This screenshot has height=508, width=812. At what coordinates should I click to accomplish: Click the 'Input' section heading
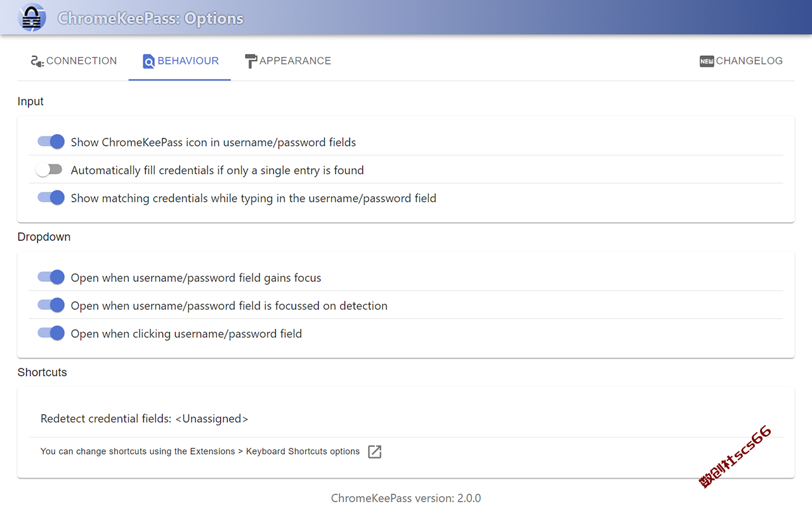click(x=30, y=102)
